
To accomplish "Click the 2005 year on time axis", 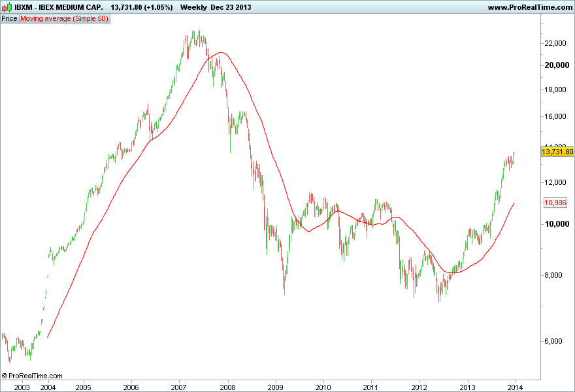I will (83, 387).
